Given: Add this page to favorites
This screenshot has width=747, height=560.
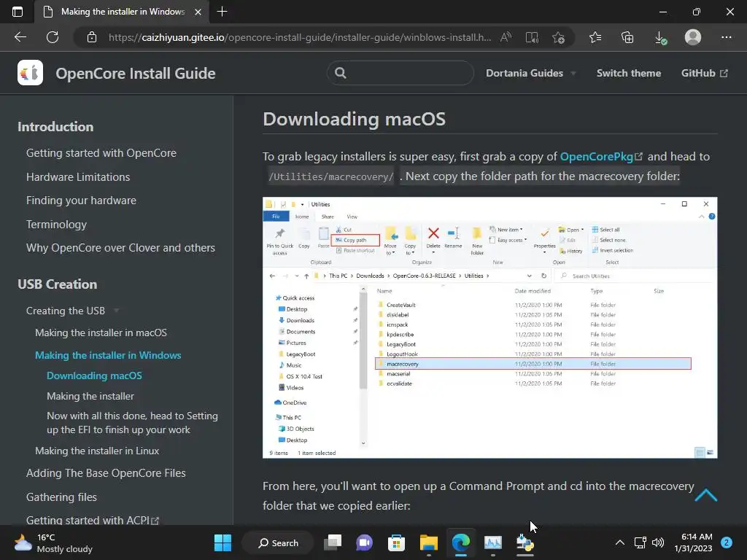Looking at the screenshot, I should pyautogui.click(x=558, y=37).
